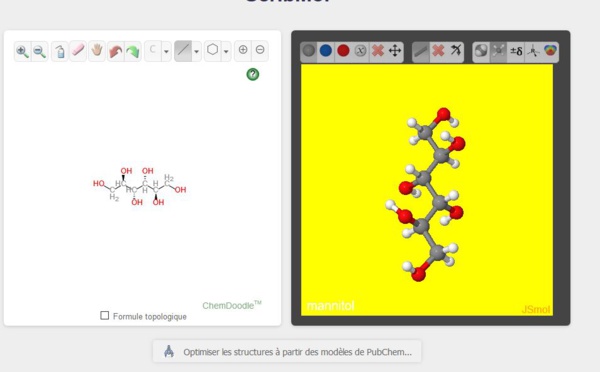Select the hexagon ring tool
600x372 pixels.
(213, 50)
